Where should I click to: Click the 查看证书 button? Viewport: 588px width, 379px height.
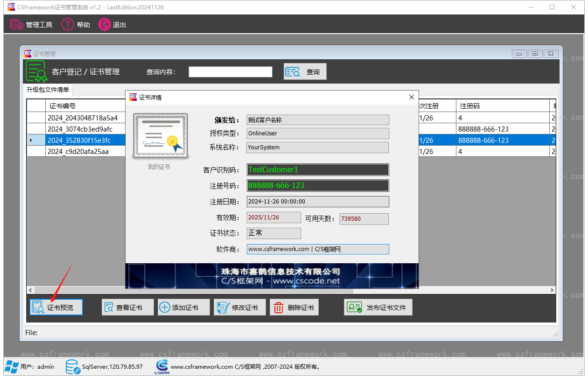pos(128,307)
